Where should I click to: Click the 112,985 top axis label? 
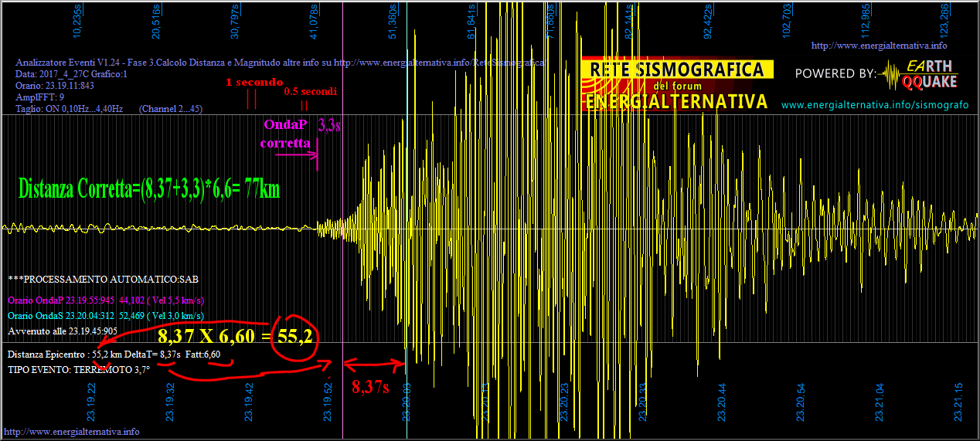(x=866, y=21)
